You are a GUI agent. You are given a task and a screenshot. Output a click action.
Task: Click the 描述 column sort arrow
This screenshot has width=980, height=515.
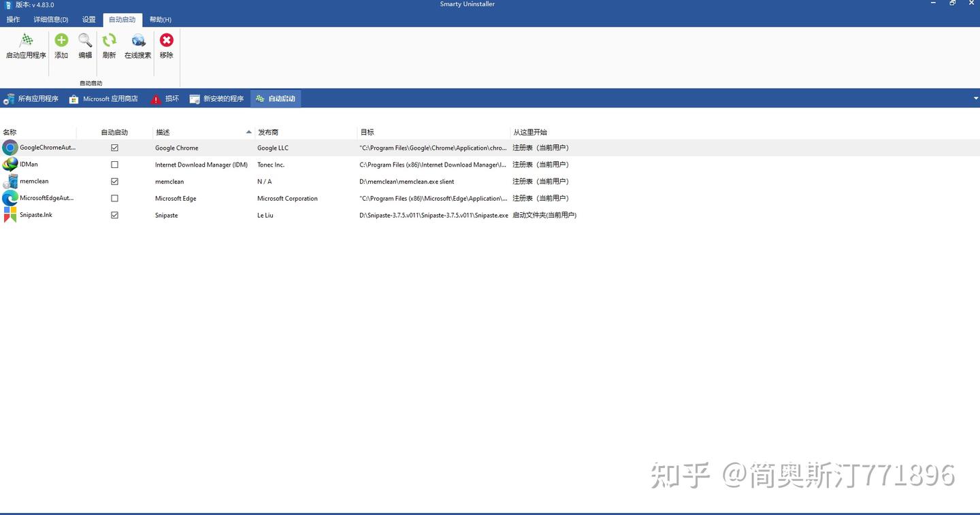[248, 132]
